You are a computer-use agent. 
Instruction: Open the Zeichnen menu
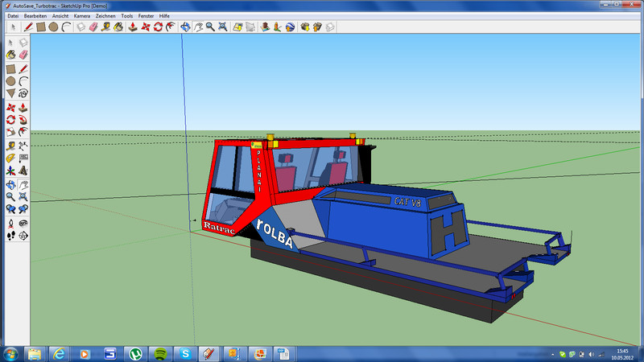[105, 16]
